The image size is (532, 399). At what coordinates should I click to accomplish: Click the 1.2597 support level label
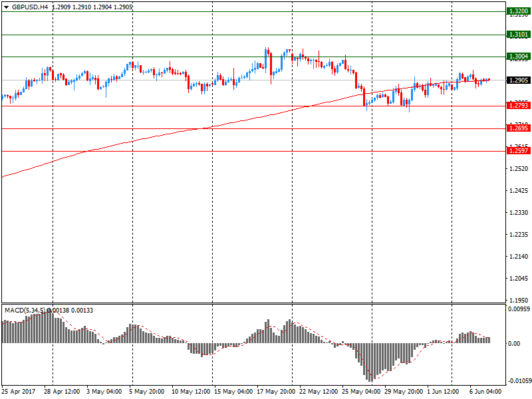point(519,151)
